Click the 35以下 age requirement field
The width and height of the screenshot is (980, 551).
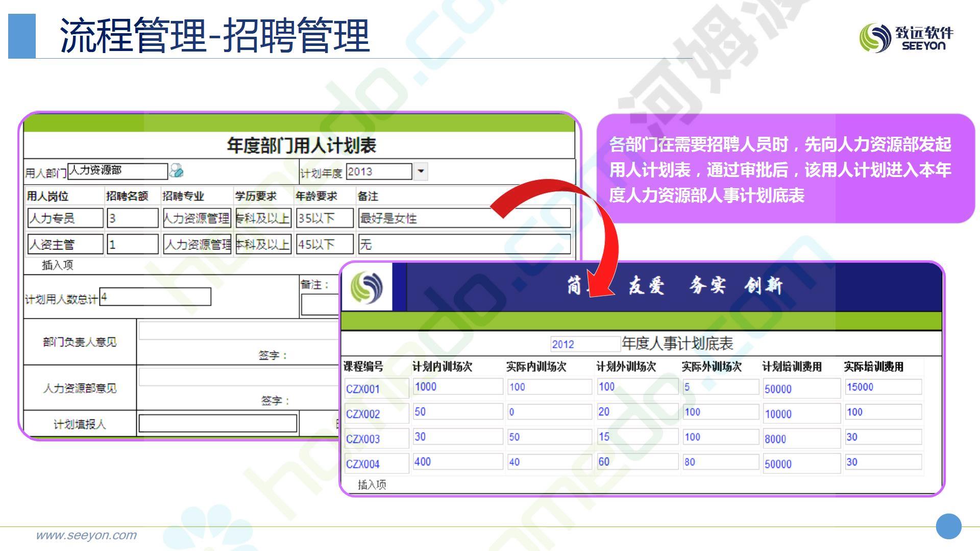[325, 218]
